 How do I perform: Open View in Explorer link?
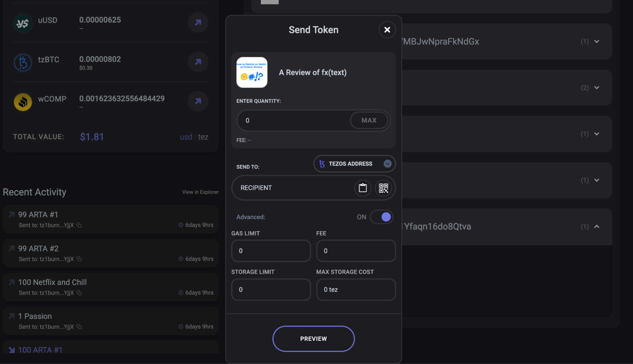(x=200, y=192)
